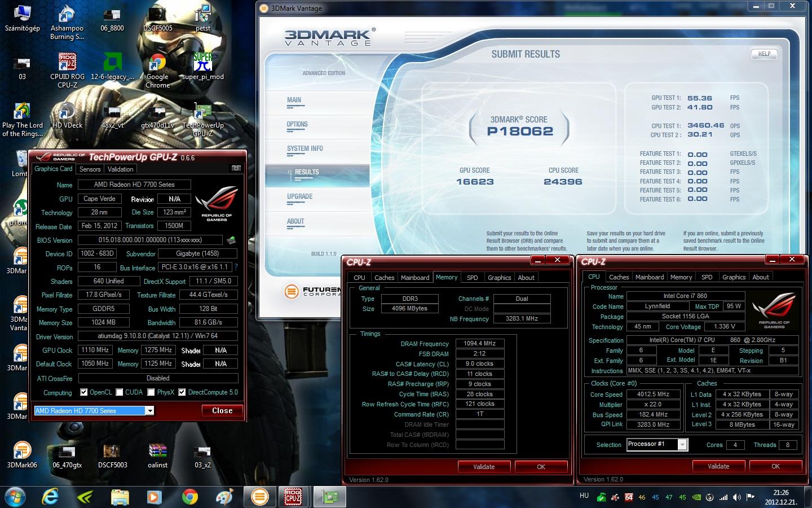Click the DRAM Frequency value 1094.4 MHz
This screenshot has height=508, width=812.
(x=479, y=343)
